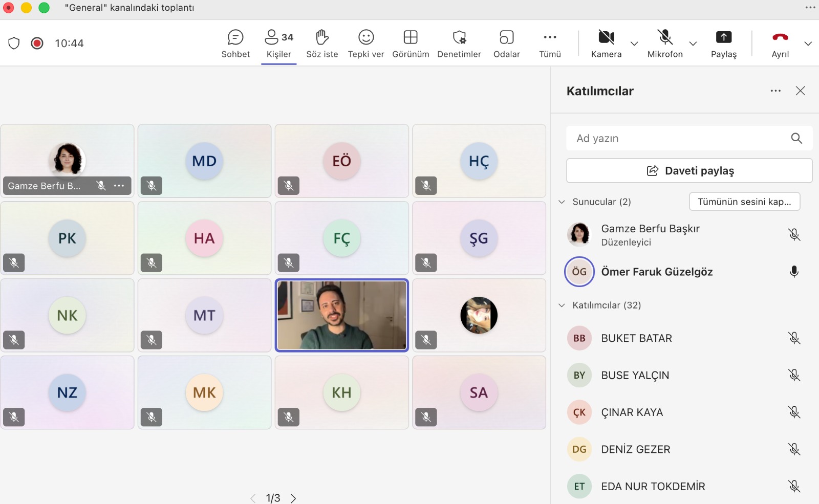
Task: Click DENİZ GEZER's muted mic icon
Action: [794, 449]
